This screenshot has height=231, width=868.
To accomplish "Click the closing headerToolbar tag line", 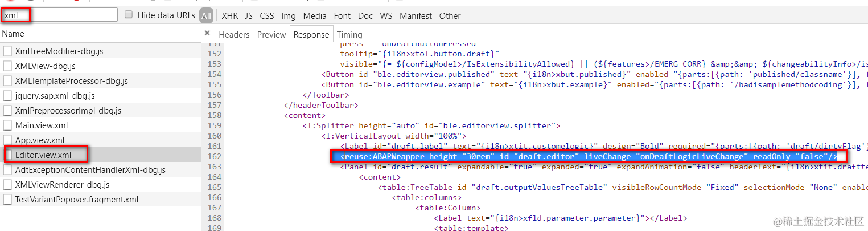I will pyautogui.click(x=321, y=105).
